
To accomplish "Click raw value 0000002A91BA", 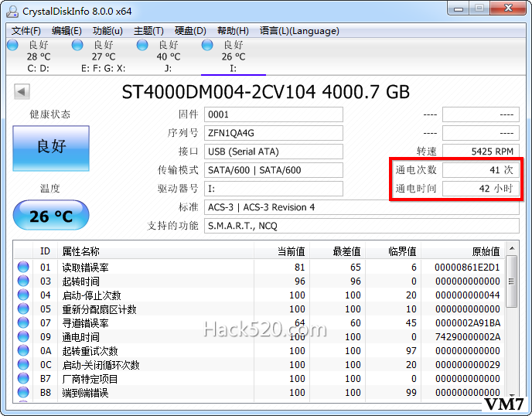I will point(467,323).
